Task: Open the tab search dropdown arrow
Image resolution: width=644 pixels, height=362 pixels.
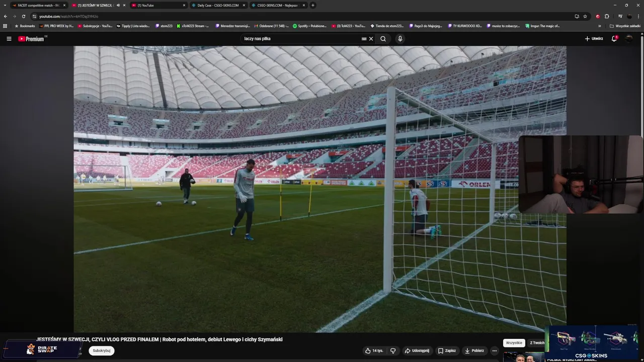Action: [6, 5]
